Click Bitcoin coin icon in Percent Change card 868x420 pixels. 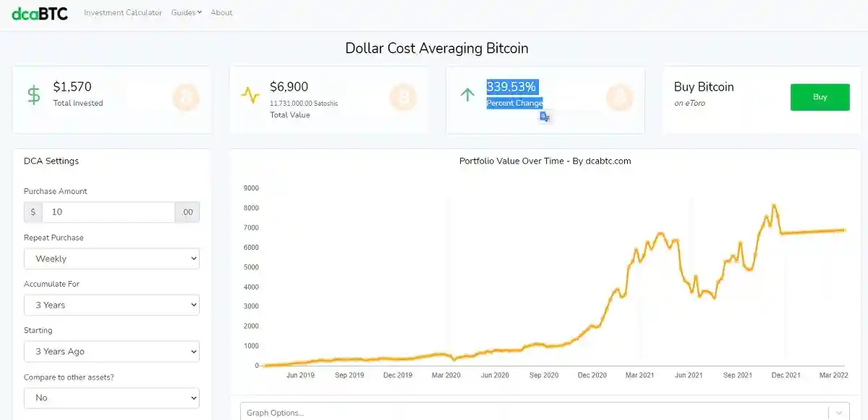click(619, 97)
